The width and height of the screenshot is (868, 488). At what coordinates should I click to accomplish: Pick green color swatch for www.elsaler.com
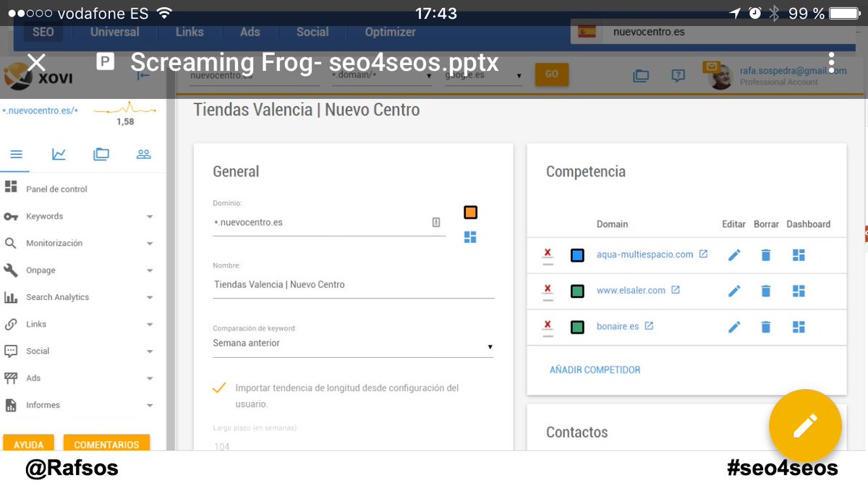(x=577, y=291)
